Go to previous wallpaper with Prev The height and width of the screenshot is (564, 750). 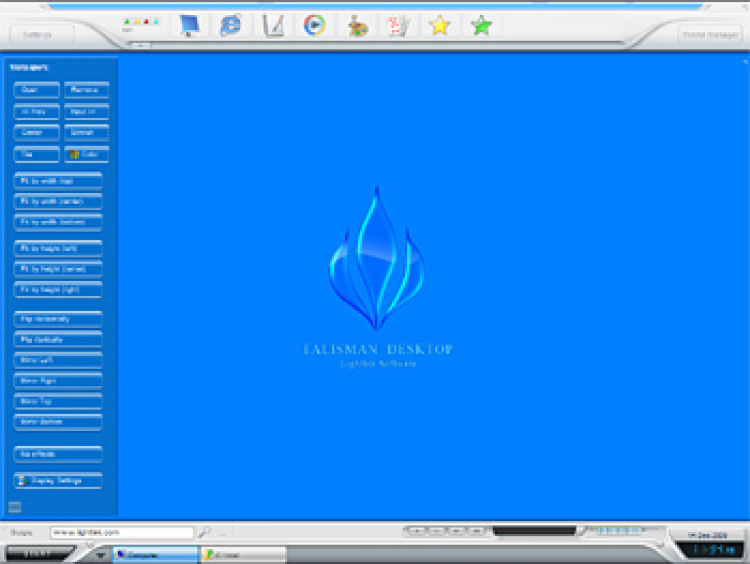pyautogui.click(x=37, y=111)
